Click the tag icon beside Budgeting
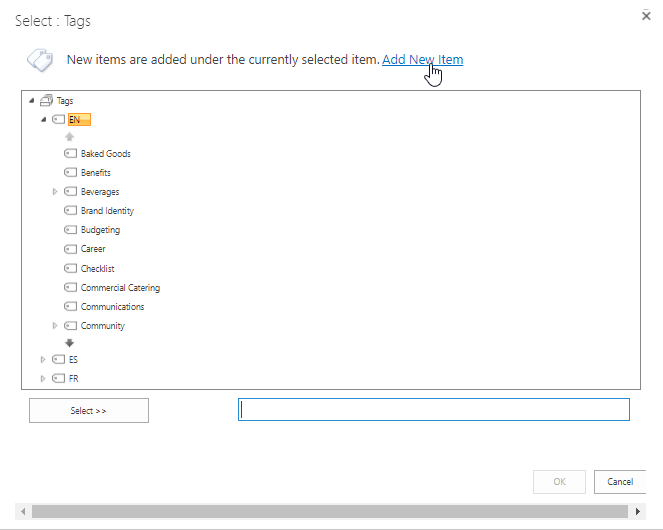The width and height of the screenshot is (663, 530). (70, 230)
